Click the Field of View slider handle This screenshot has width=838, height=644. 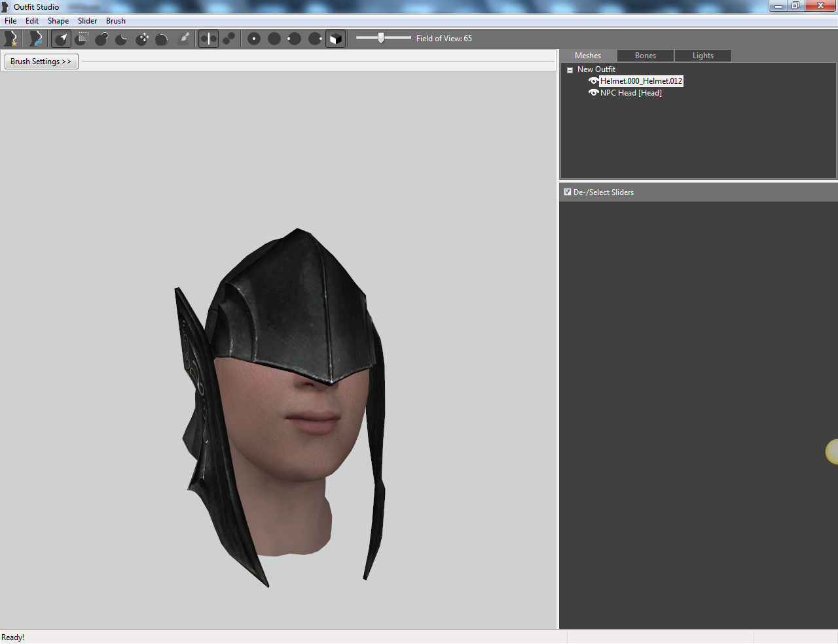click(x=381, y=38)
